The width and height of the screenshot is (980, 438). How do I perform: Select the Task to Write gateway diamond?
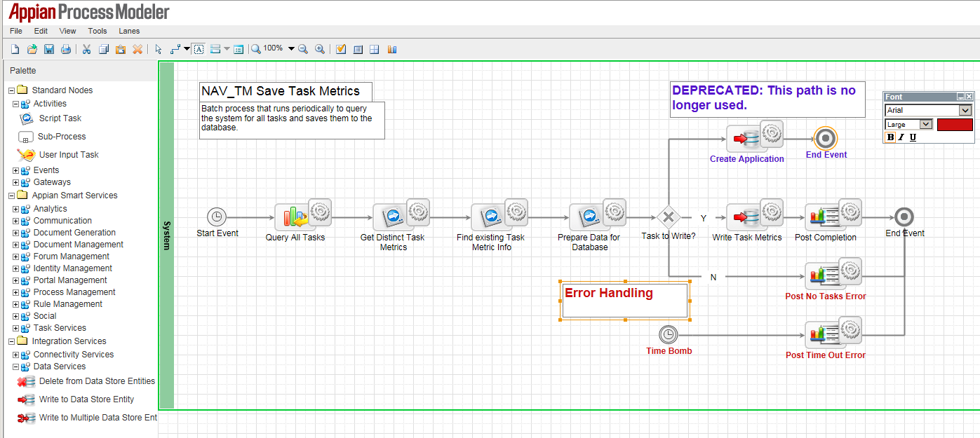(669, 217)
